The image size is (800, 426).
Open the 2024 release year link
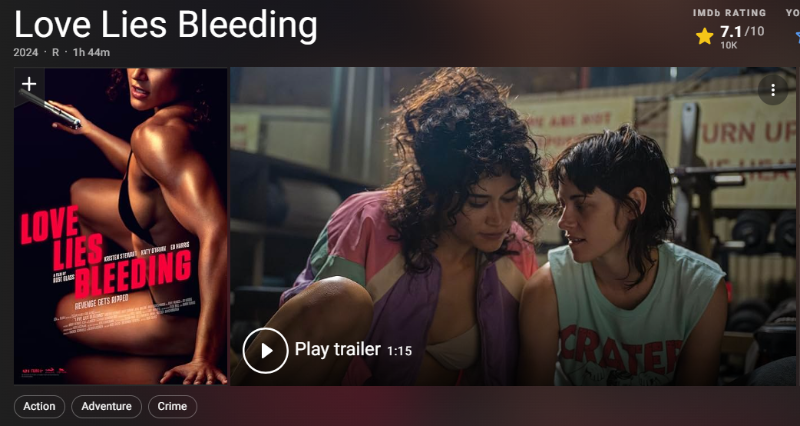[26, 53]
